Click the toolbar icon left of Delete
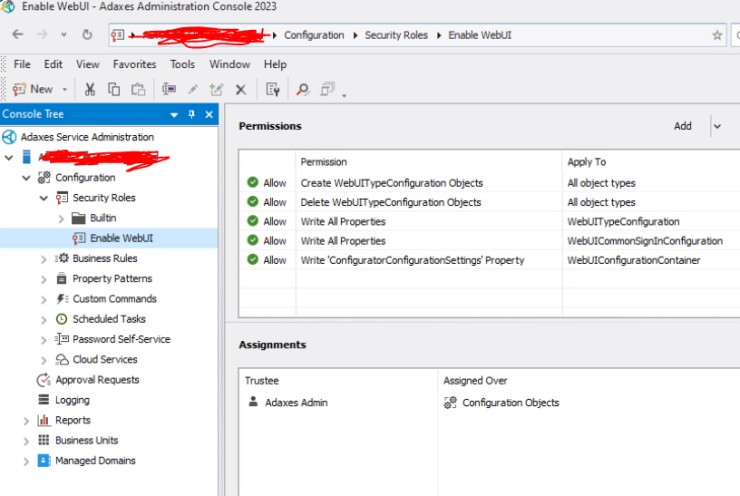The image size is (740, 496). [x=217, y=89]
